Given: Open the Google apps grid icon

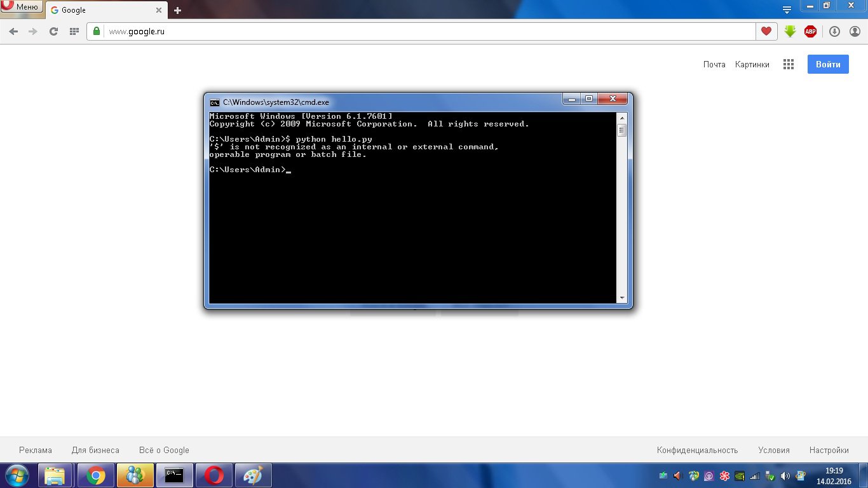Looking at the screenshot, I should [x=789, y=64].
